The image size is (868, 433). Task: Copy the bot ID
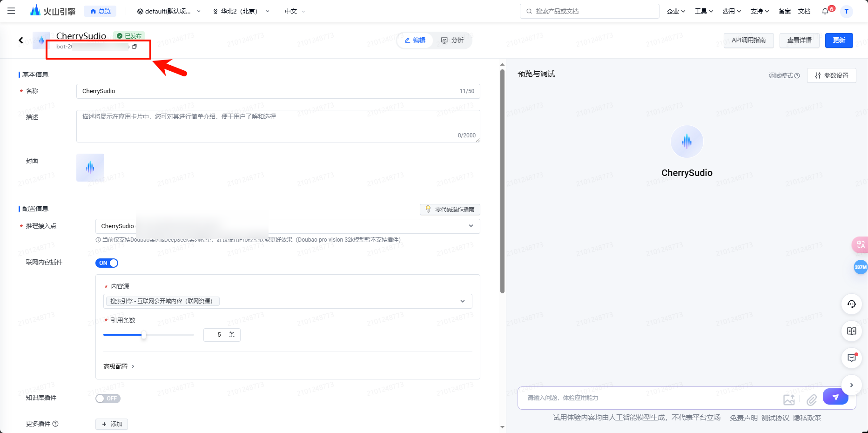coord(135,47)
